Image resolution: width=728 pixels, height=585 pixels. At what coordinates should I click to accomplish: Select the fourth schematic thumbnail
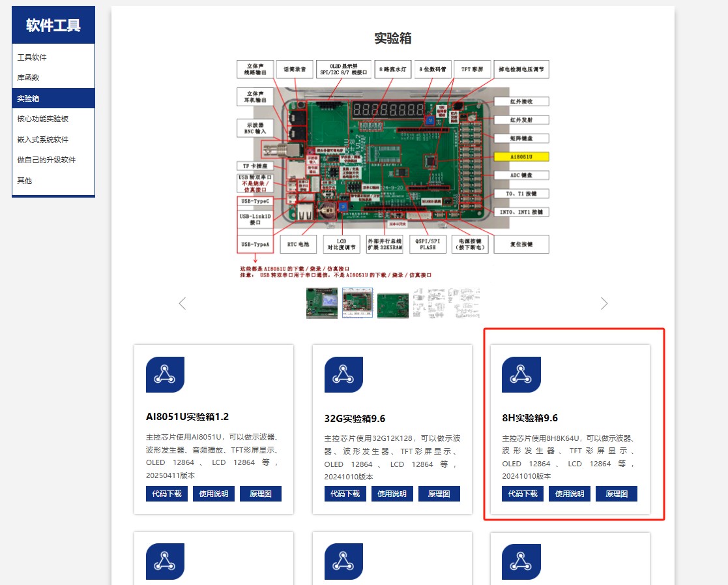429,303
